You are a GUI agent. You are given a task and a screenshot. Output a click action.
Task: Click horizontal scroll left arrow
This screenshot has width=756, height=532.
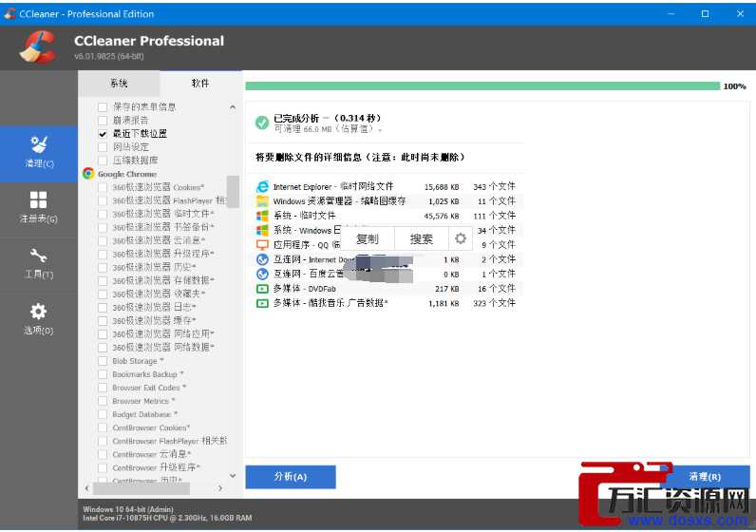[x=86, y=488]
